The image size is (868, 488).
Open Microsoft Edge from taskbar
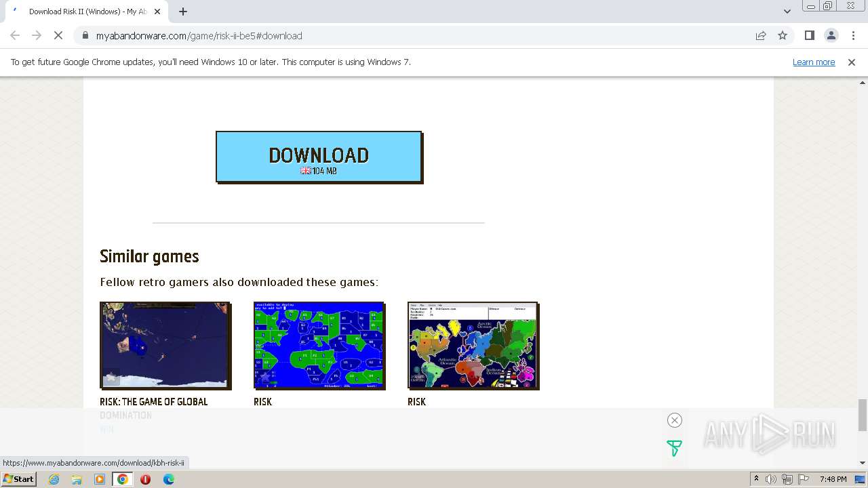[168, 479]
